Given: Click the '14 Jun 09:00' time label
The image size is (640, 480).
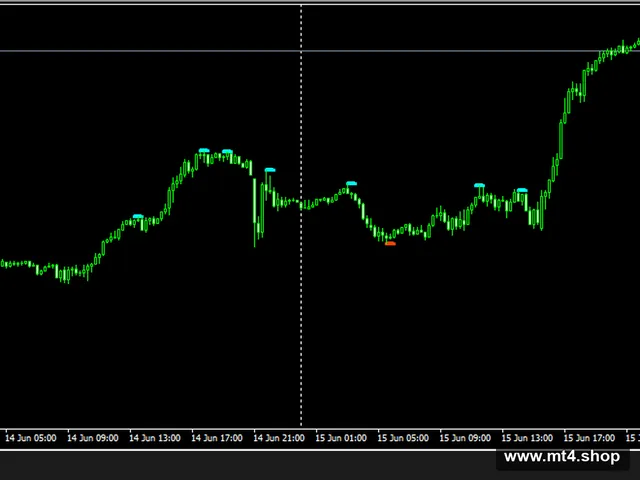Looking at the screenshot, I should pos(93,438).
